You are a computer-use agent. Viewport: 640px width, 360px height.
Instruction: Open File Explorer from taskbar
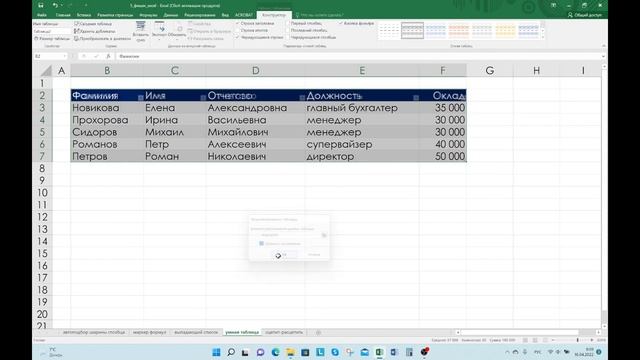point(290,352)
